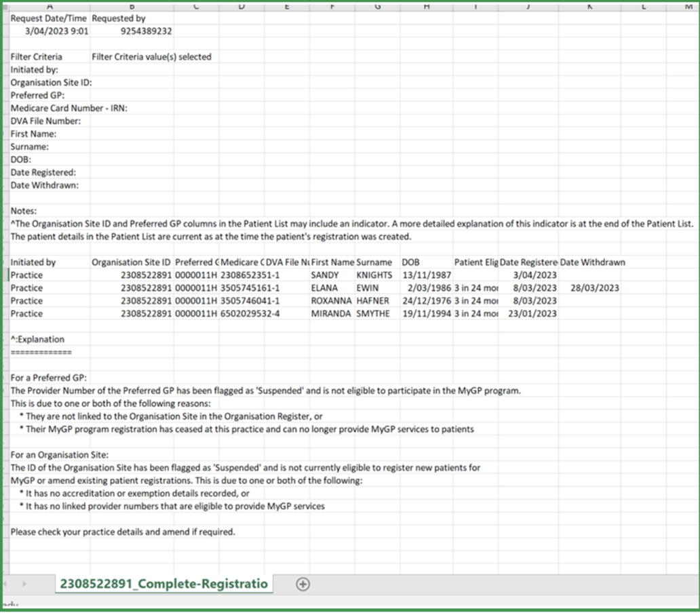Select the cell containing 9254389232
Screen dimensions: 700x615
click(x=132, y=31)
